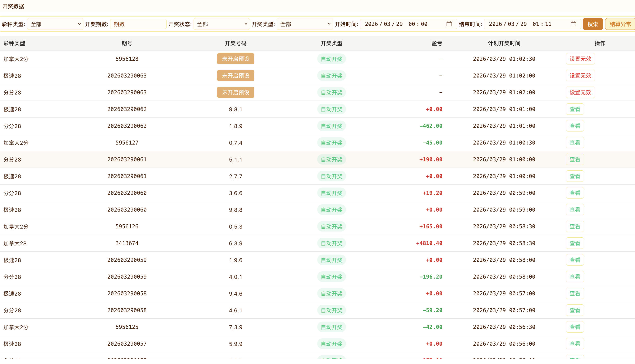The width and height of the screenshot is (635, 364).
Task: Click the 结算异常 button
Action: point(620,24)
